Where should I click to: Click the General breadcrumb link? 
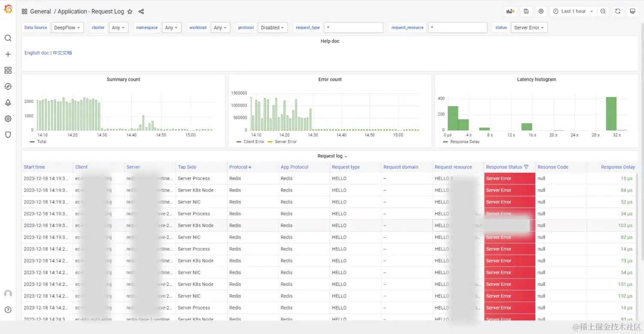[40, 12]
